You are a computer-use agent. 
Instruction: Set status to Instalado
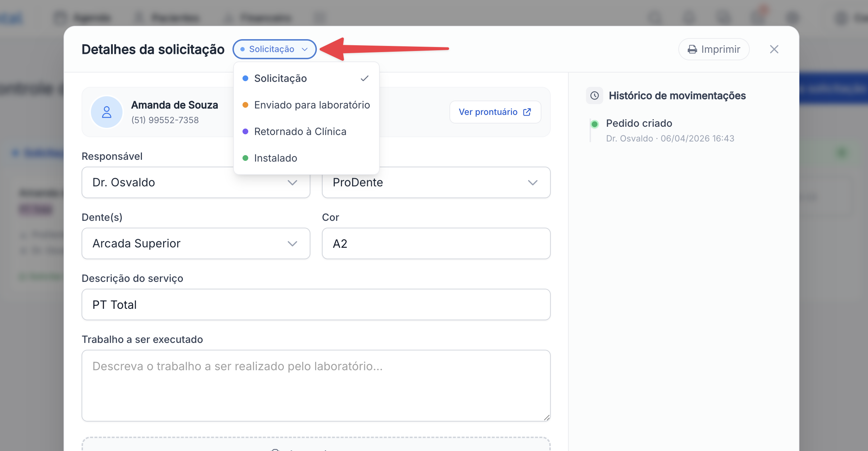276,158
